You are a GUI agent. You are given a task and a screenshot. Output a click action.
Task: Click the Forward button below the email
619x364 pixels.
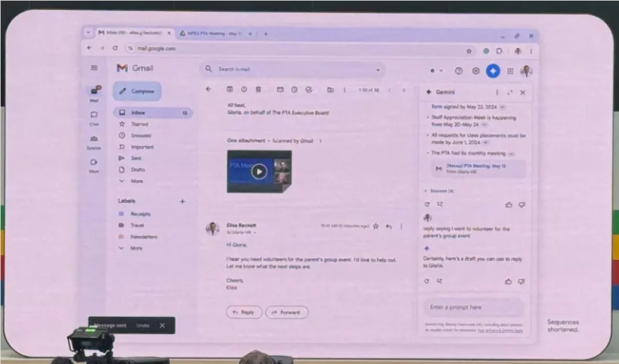coord(287,312)
